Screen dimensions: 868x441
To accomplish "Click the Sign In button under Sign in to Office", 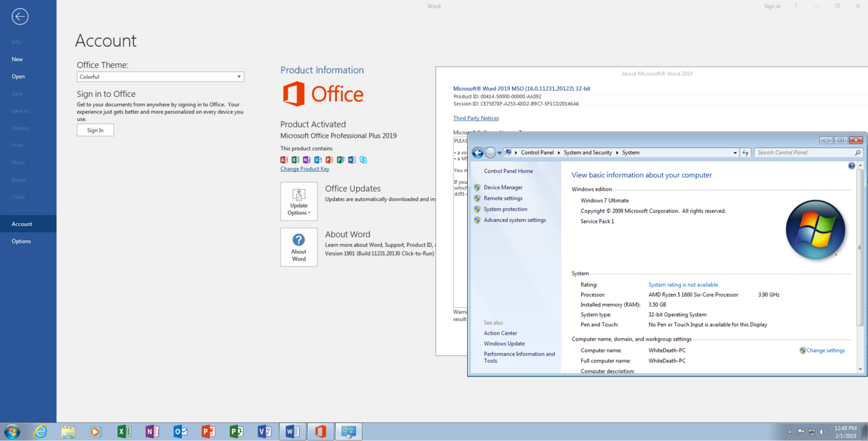I will 96,130.
